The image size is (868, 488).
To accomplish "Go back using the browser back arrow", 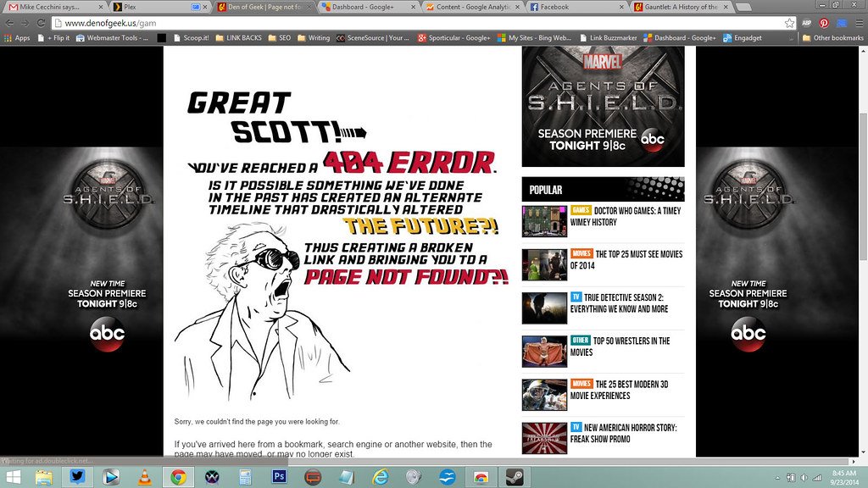I will pos(9,23).
